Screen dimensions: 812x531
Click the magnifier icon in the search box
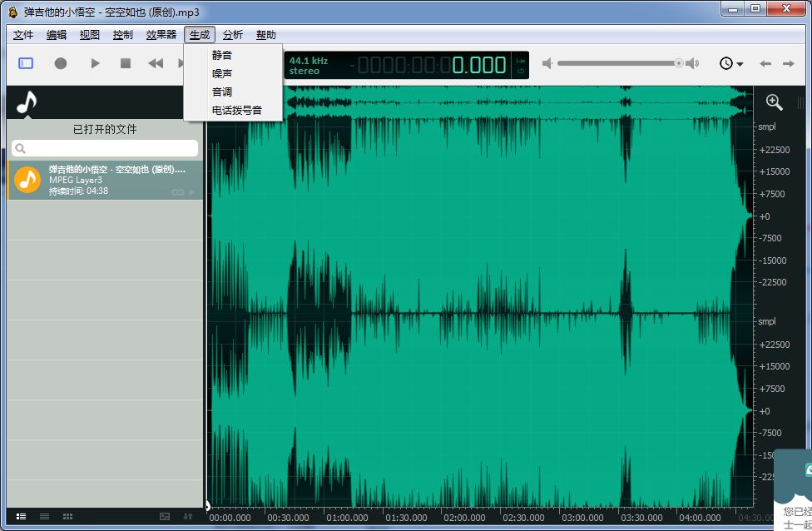tap(20, 149)
